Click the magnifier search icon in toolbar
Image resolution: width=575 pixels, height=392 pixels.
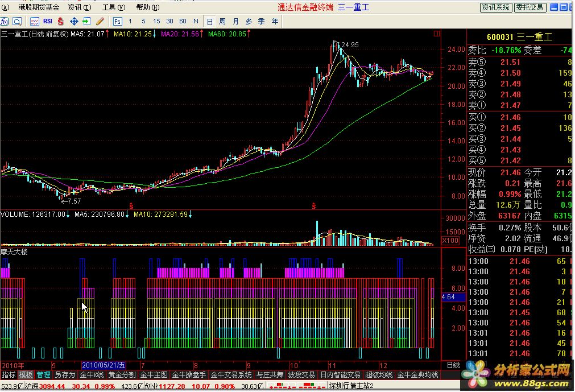17,21
